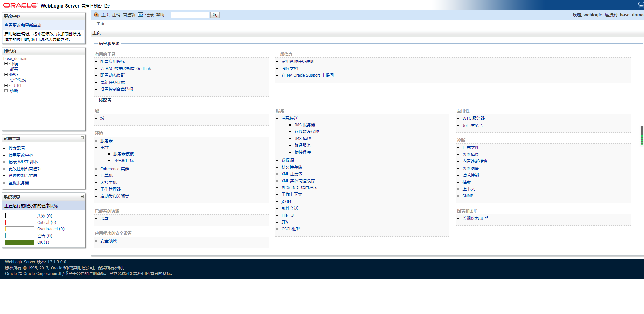Open 设置控制台首选项 link
644x314 pixels.
(117, 89)
